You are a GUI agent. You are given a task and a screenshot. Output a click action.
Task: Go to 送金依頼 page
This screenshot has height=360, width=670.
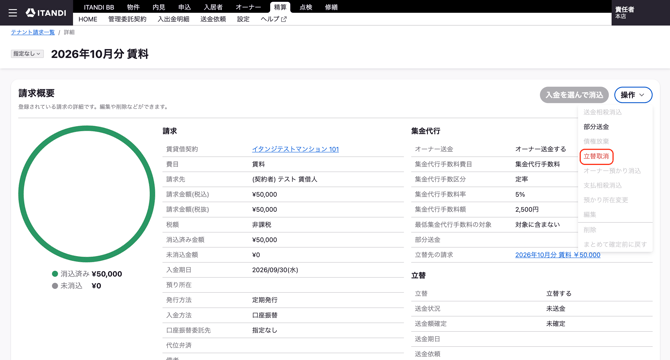tap(213, 19)
